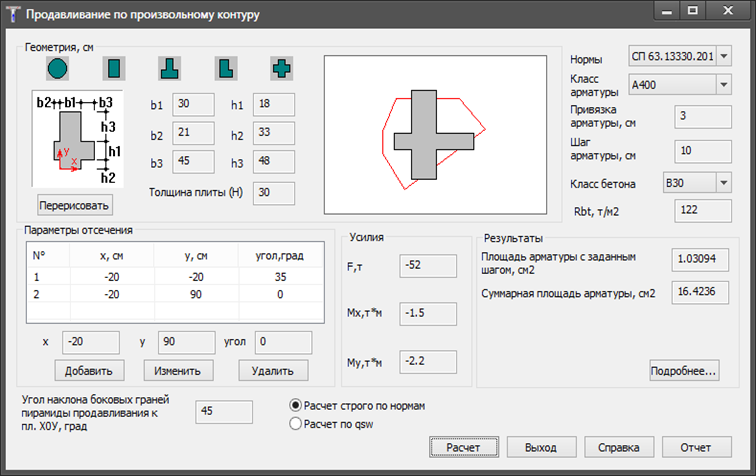The image size is (756, 476).
Task: Open the Нормы dropdown list
Action: pos(724,56)
